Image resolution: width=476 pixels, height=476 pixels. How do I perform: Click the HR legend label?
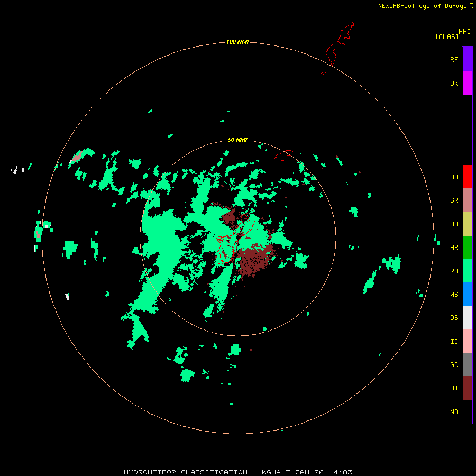pyautogui.click(x=454, y=248)
